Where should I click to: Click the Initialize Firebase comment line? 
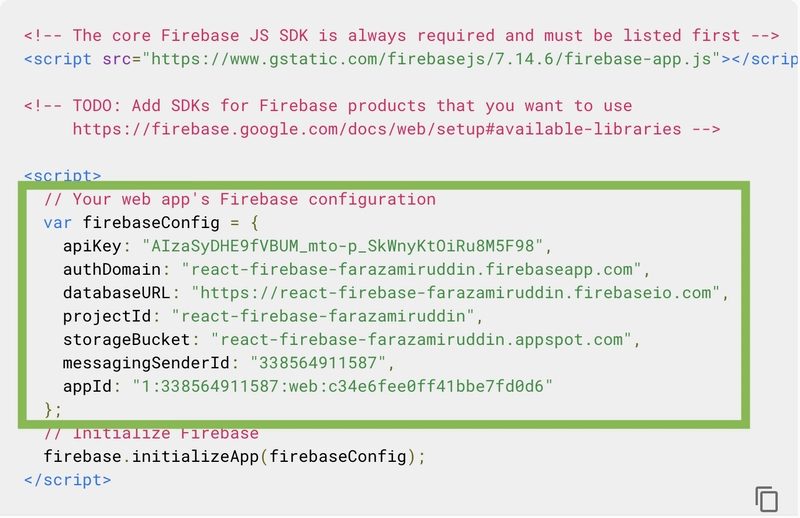point(151,433)
